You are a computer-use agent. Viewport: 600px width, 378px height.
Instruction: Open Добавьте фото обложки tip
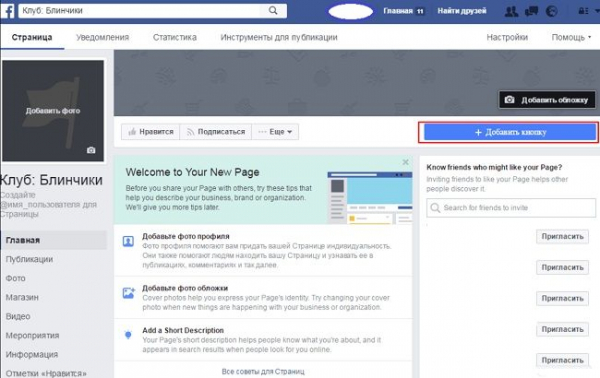pos(185,288)
